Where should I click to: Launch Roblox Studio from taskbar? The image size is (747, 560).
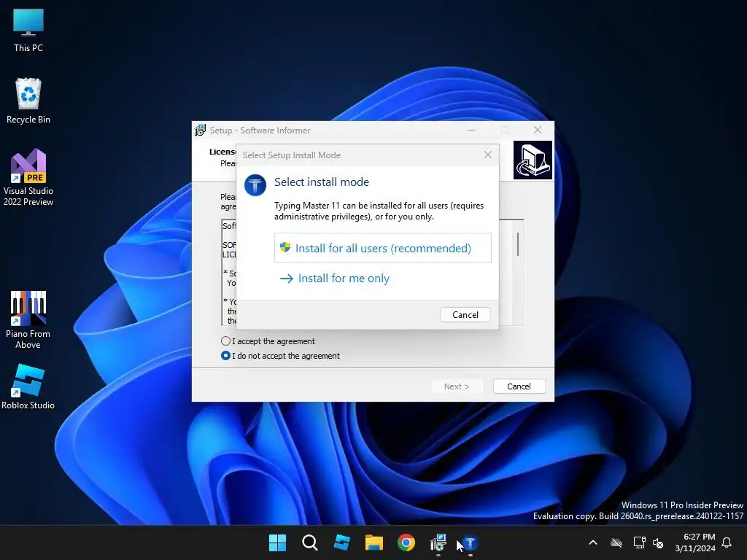(x=342, y=542)
